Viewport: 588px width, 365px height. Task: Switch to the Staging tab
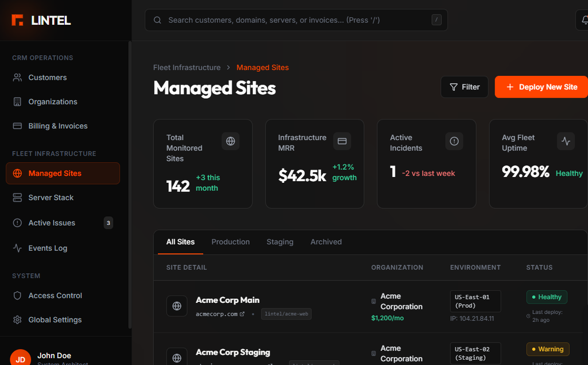pos(280,242)
